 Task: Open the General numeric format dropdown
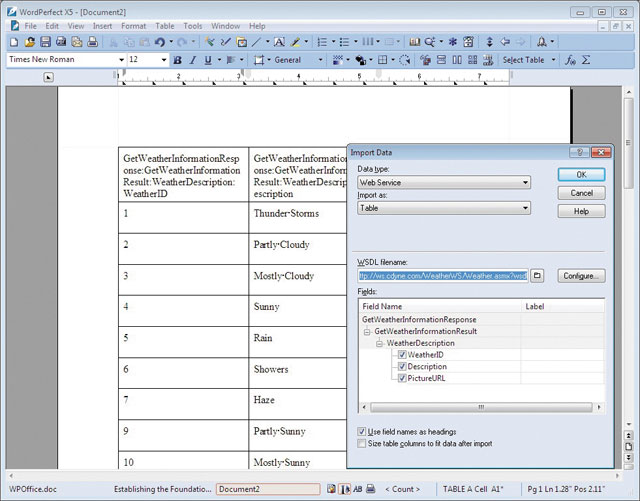(320, 60)
